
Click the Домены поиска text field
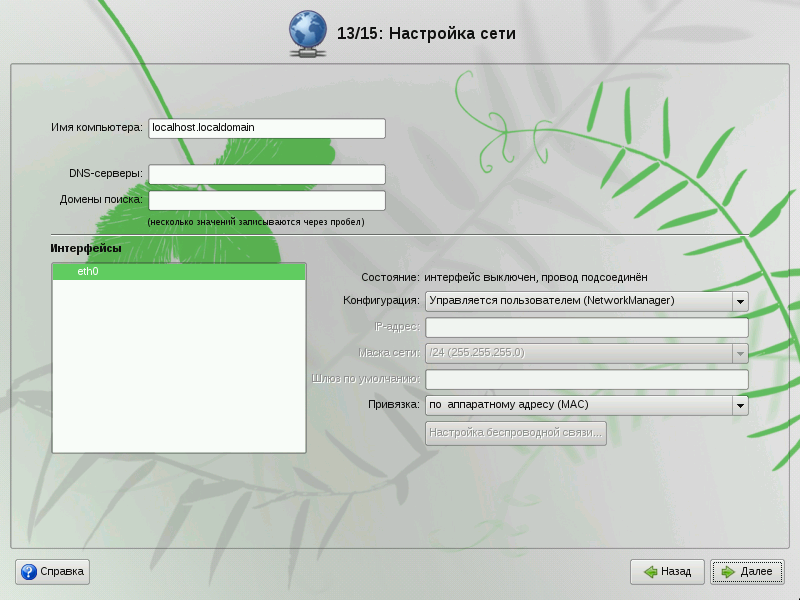[266, 200]
